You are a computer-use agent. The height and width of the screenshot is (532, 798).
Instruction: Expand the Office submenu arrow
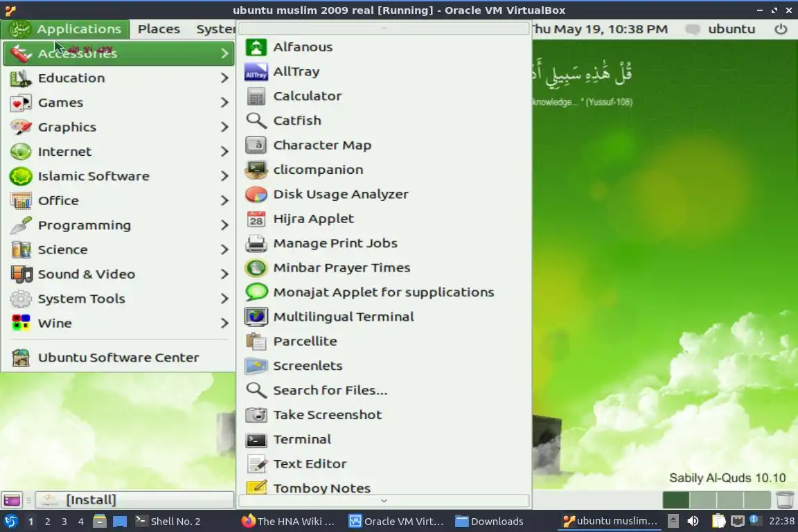224,201
